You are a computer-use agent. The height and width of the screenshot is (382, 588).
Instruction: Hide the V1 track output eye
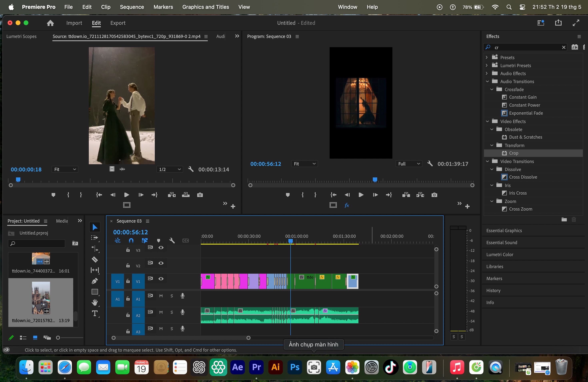click(x=161, y=279)
